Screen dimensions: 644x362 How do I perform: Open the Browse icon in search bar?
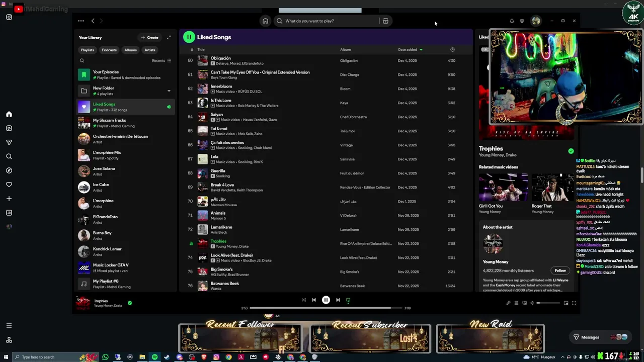point(385,21)
